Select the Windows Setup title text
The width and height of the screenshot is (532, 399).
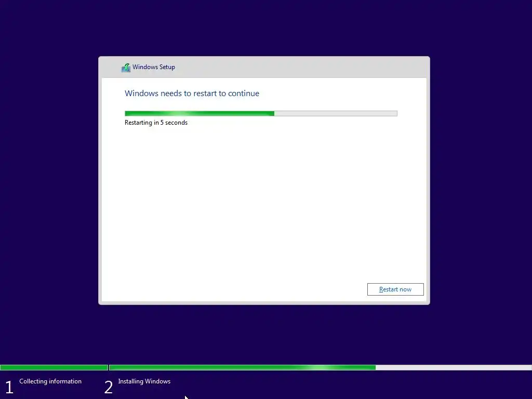(154, 67)
